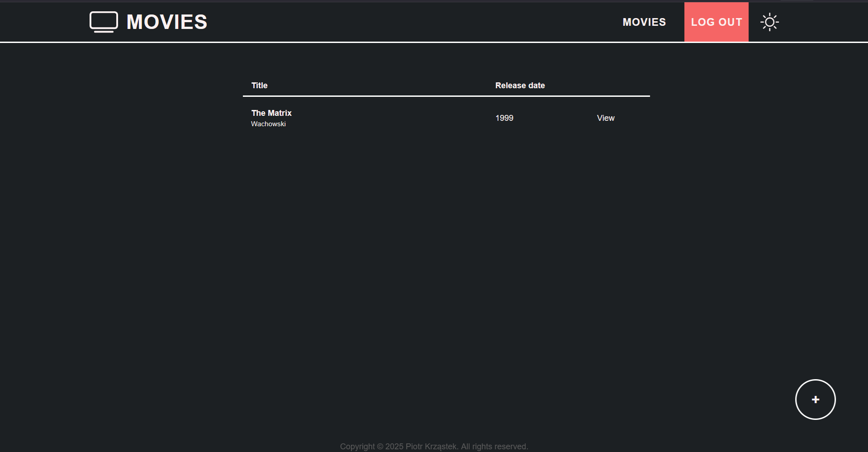
Task: Toggle light mode with the sun icon
Action: click(769, 22)
